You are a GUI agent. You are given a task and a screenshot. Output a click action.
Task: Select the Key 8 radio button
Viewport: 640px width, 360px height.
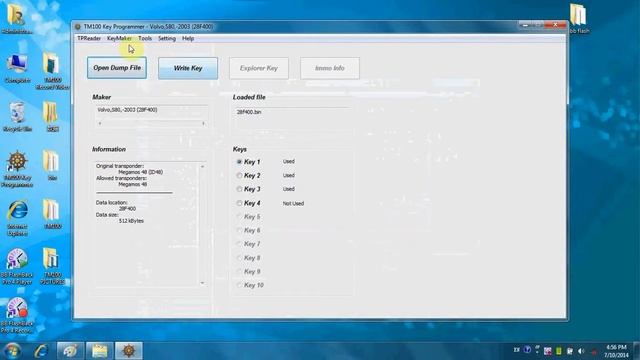tap(239, 258)
